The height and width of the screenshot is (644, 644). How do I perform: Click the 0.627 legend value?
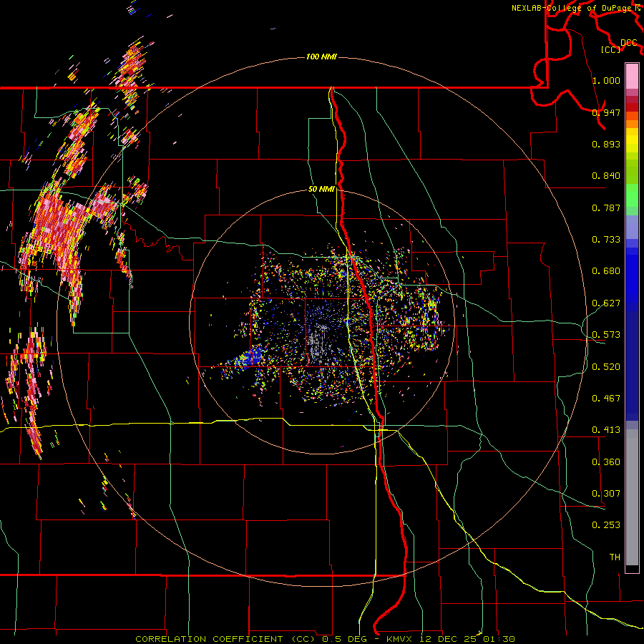coord(606,303)
